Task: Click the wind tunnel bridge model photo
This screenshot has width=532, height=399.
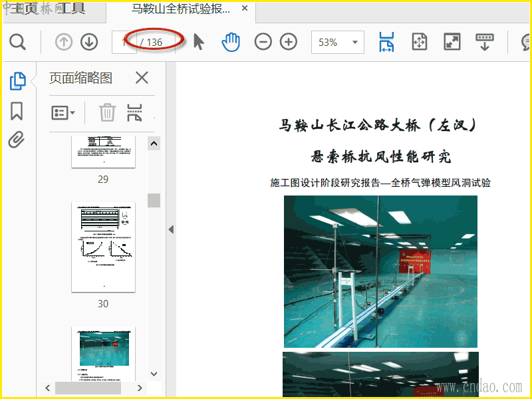Action: tap(380, 271)
